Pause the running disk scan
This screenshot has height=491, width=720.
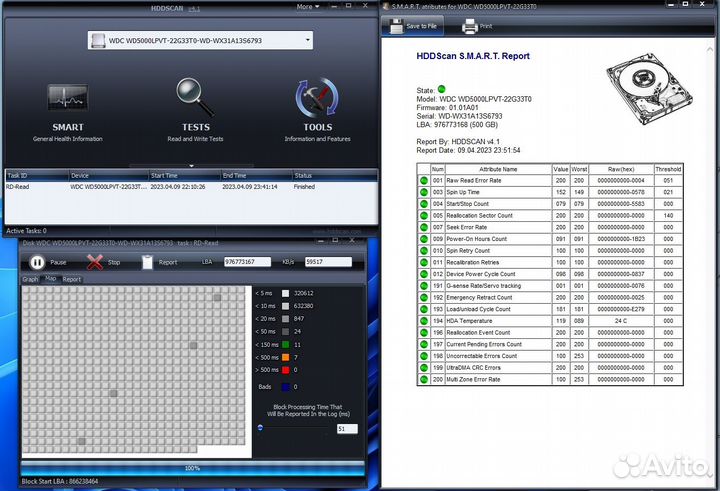point(37,262)
